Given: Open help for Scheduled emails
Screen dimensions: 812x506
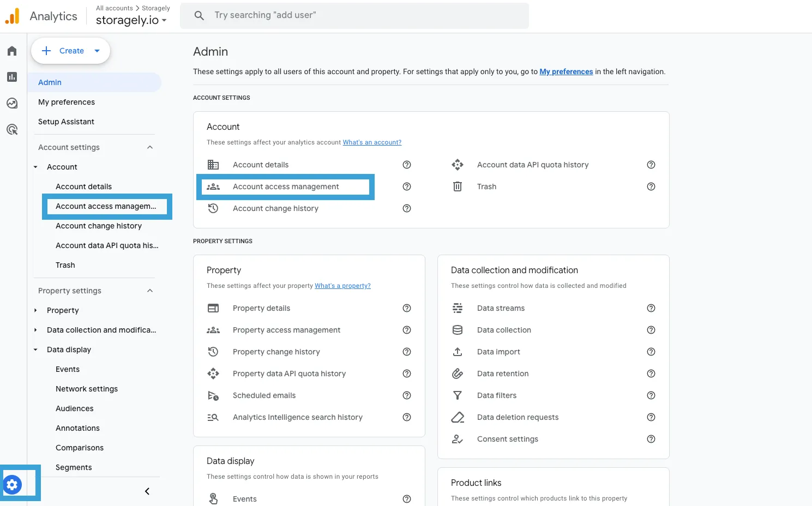Looking at the screenshot, I should click(x=407, y=395).
